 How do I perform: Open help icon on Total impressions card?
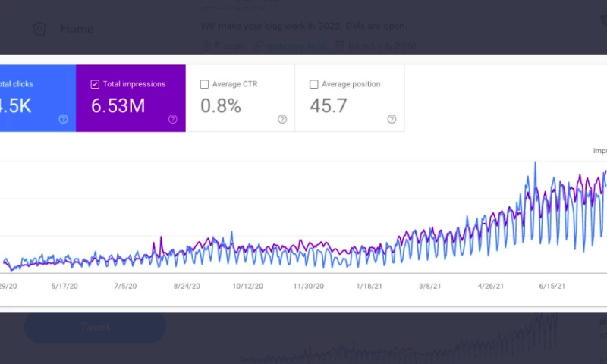(x=173, y=119)
